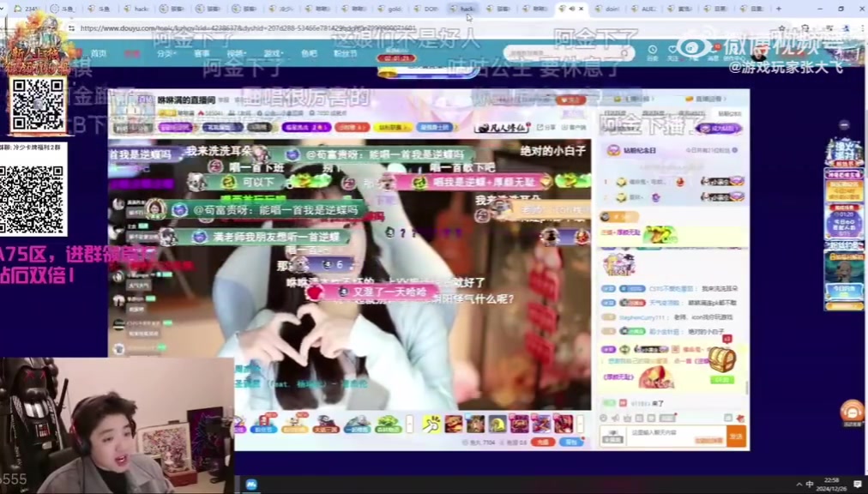Bookmark page with star icon in address bar
Image resolution: width=868 pixels, height=494 pixels.
[781, 27]
